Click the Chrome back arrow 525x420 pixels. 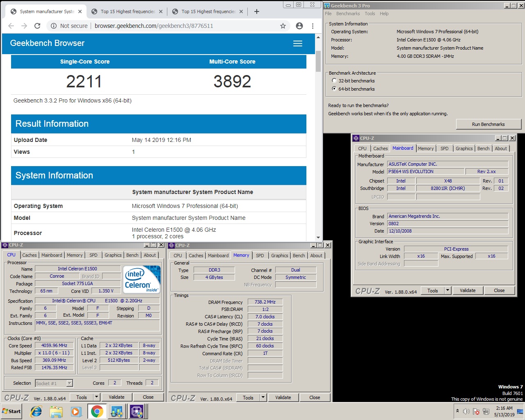(11, 26)
